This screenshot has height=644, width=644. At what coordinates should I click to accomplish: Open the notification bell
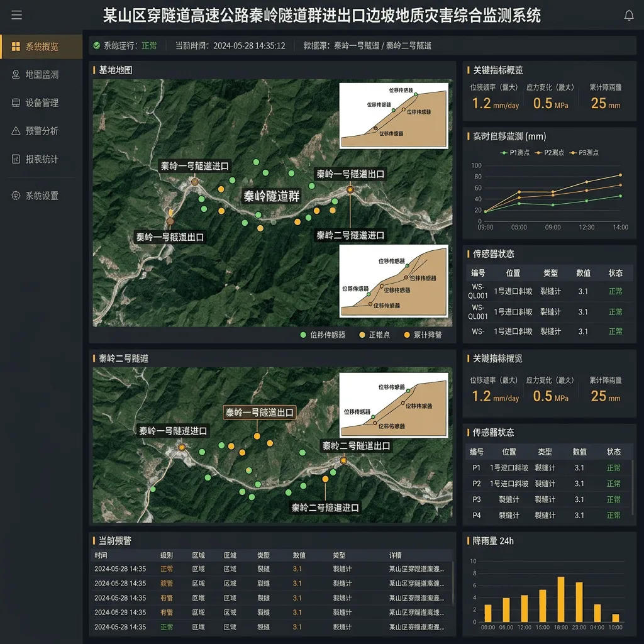pos(628,16)
